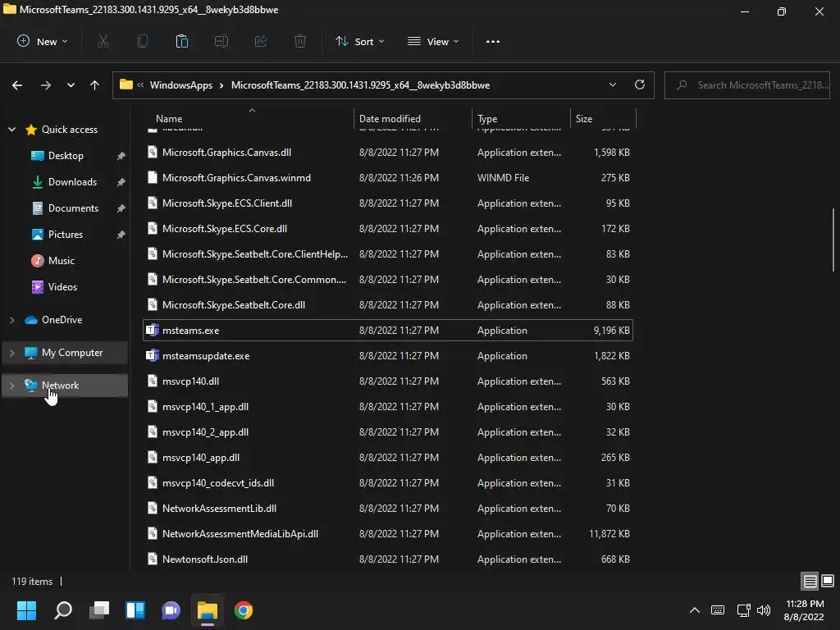The height and width of the screenshot is (630, 840).
Task: Open Teams Chat on taskbar
Action: 171,610
